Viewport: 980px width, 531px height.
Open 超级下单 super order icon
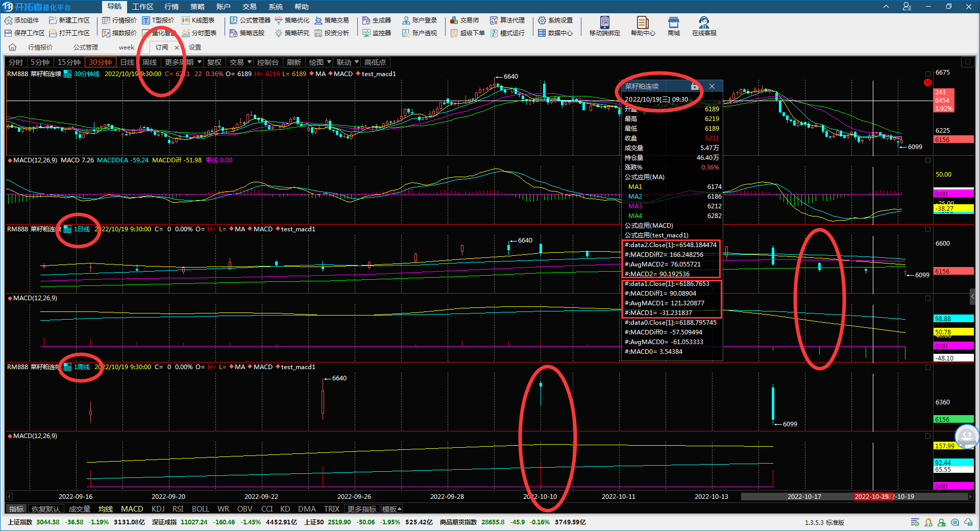454,33
